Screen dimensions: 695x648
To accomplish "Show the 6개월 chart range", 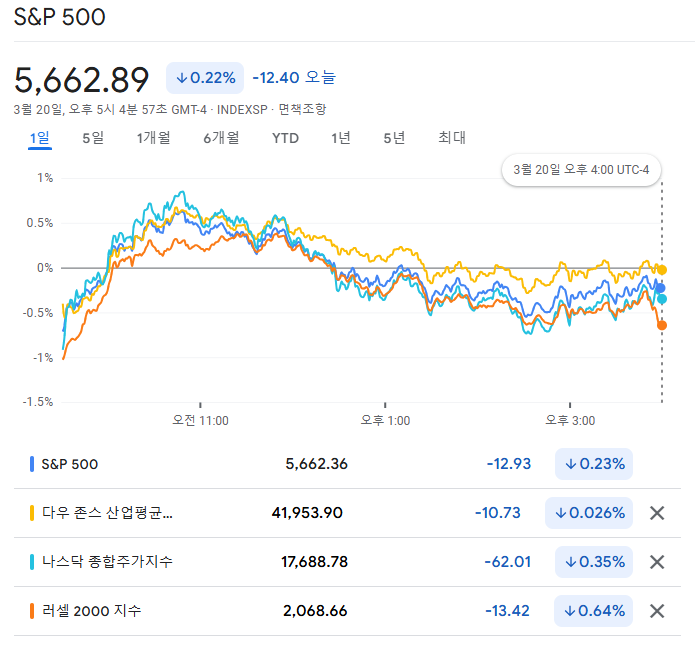I will click(221, 138).
